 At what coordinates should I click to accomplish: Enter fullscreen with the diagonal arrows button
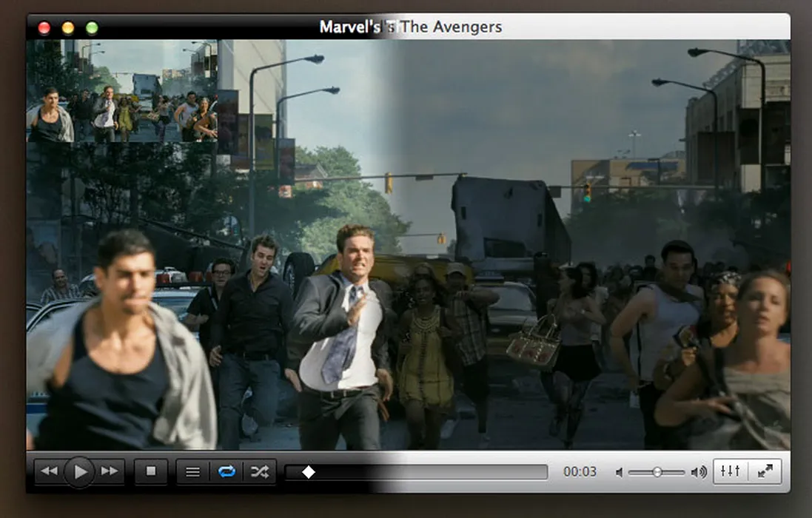tap(765, 471)
